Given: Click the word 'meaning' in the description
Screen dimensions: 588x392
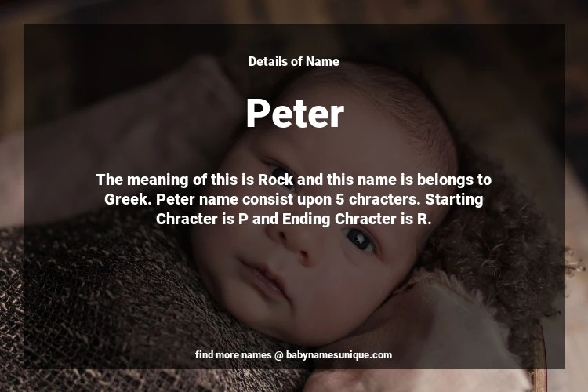Looking at the screenshot, I should point(158,180).
